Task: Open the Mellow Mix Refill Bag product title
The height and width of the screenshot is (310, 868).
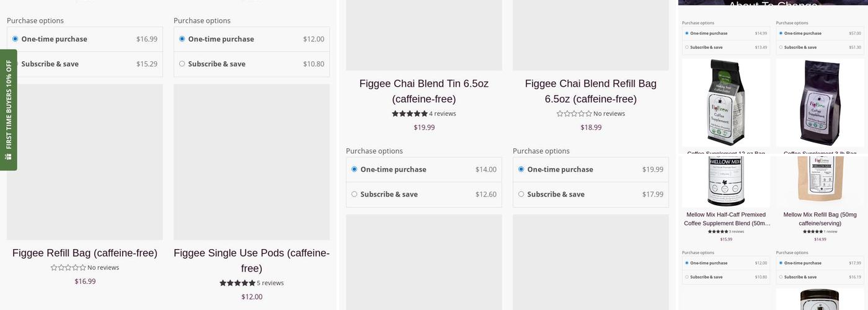Action: click(x=820, y=219)
